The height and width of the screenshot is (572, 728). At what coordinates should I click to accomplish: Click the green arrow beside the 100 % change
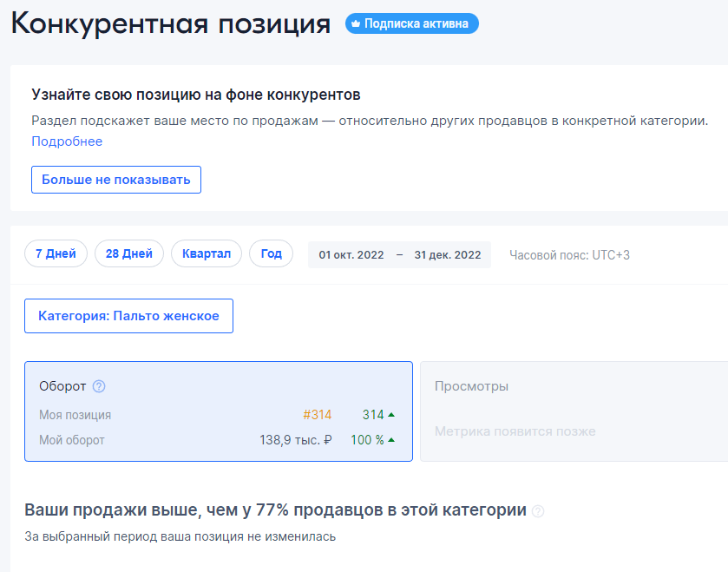391,439
